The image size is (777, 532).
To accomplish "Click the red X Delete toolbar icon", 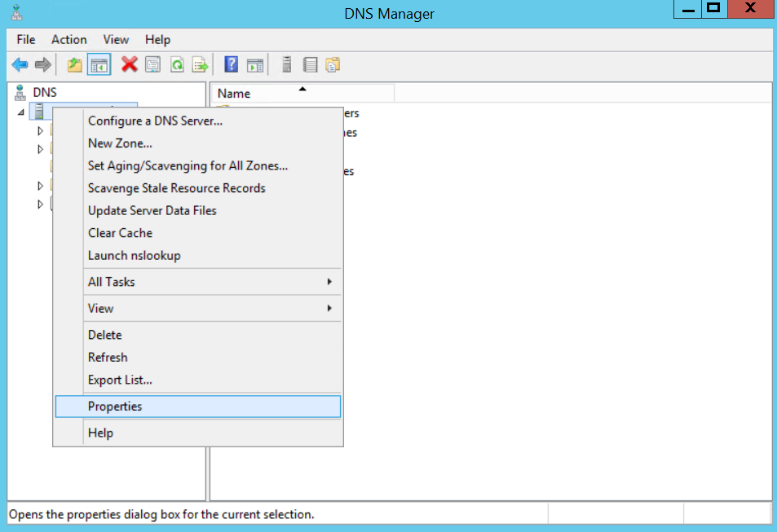I will click(x=130, y=64).
